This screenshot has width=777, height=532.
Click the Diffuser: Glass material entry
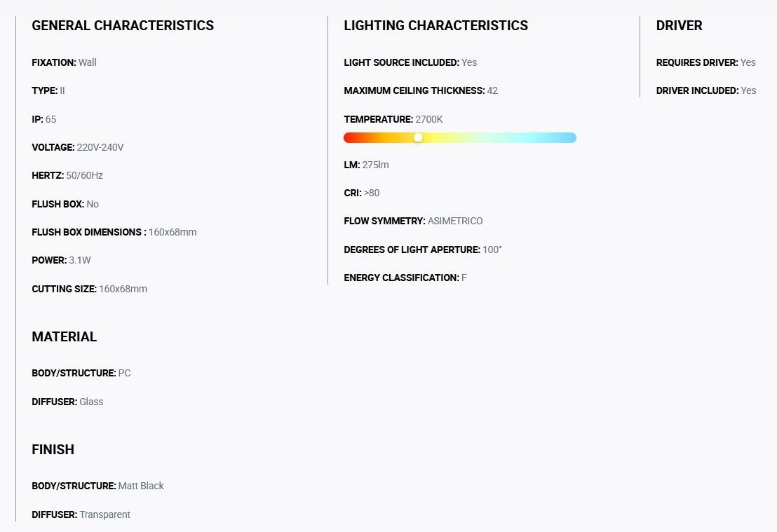(67, 402)
